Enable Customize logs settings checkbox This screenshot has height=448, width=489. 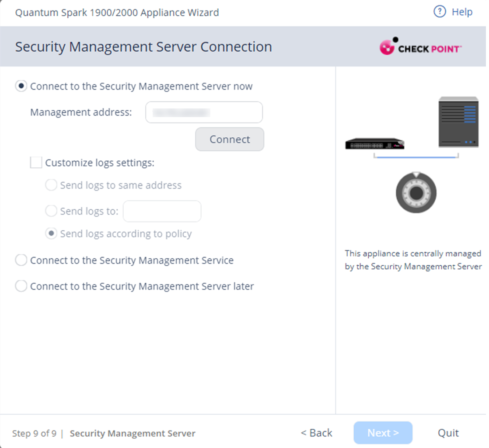(36, 163)
